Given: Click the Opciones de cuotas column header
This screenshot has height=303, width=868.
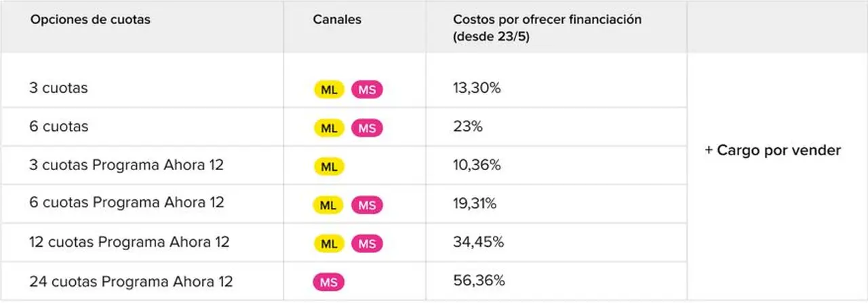Looking at the screenshot, I should pyautogui.click(x=90, y=20).
